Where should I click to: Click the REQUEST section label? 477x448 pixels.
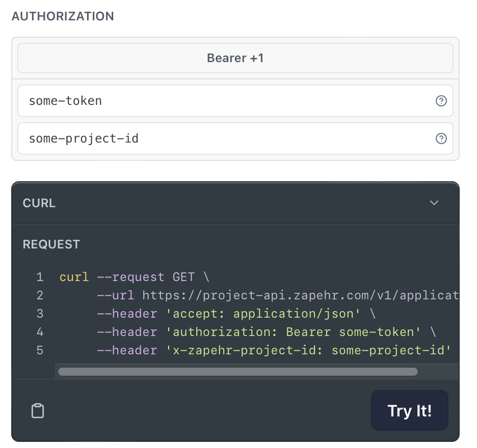51,244
